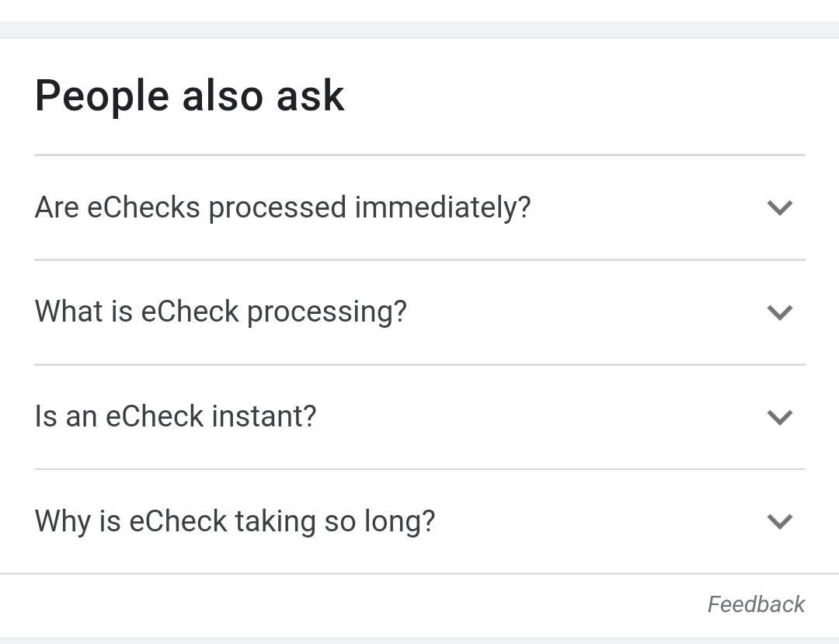Image resolution: width=839 pixels, height=644 pixels.
Task: Reveal why an eCheck takes so long
Action: coord(419,521)
